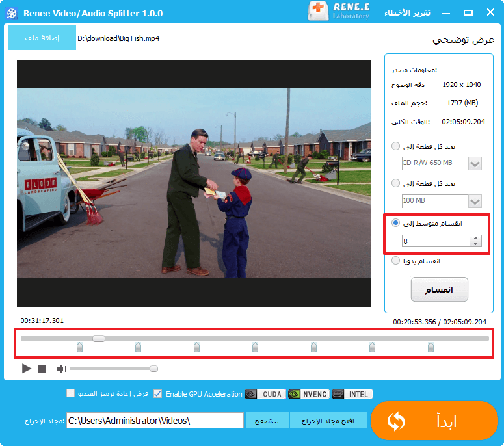Click the third split marker on timeline
Screen dimensions: 504x446
[x=196, y=347]
